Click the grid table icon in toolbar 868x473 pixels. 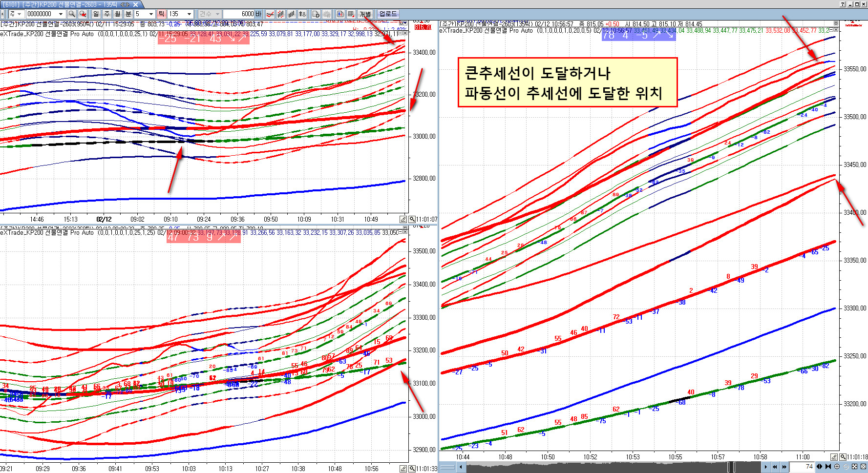tap(351, 14)
